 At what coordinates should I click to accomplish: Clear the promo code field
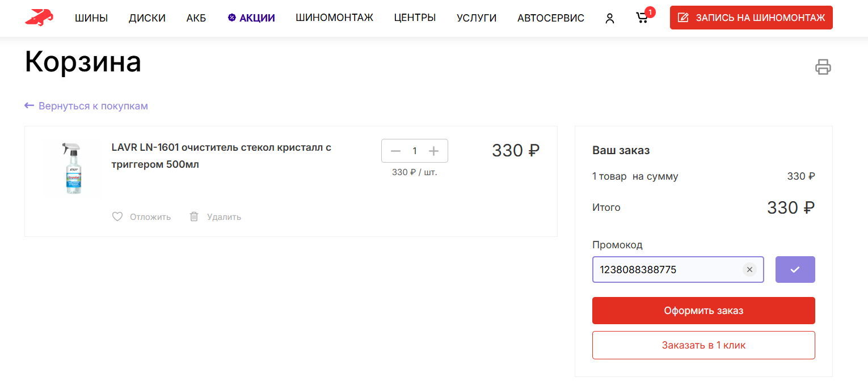(749, 270)
